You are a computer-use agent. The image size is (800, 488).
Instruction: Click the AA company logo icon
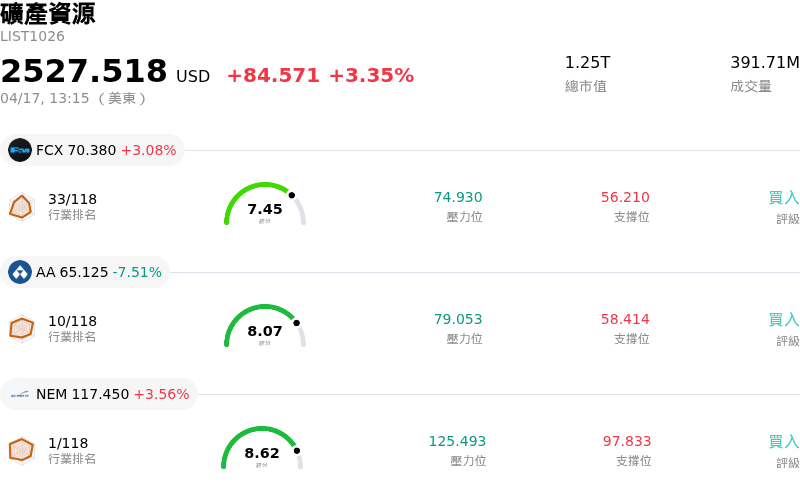[20, 272]
